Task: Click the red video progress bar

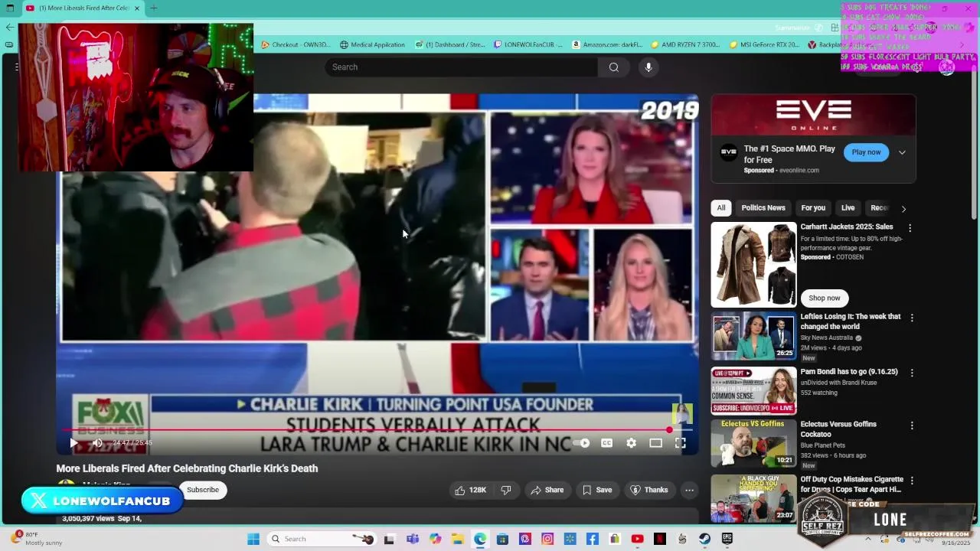Action: tap(366, 429)
